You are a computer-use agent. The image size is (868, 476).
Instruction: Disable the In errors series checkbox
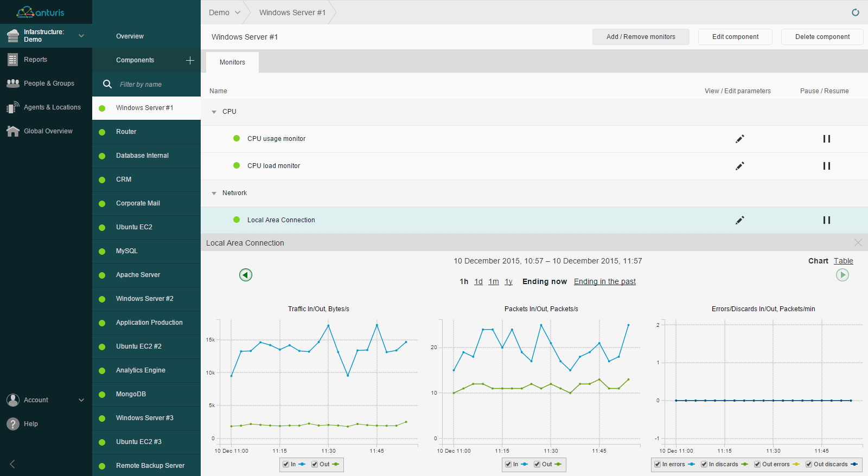click(x=658, y=465)
